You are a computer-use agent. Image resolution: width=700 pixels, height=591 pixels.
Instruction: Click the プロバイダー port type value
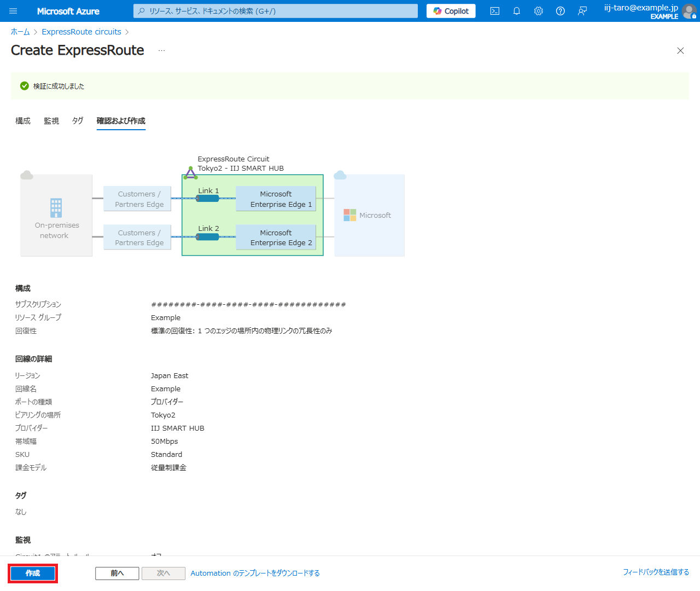coord(167,402)
